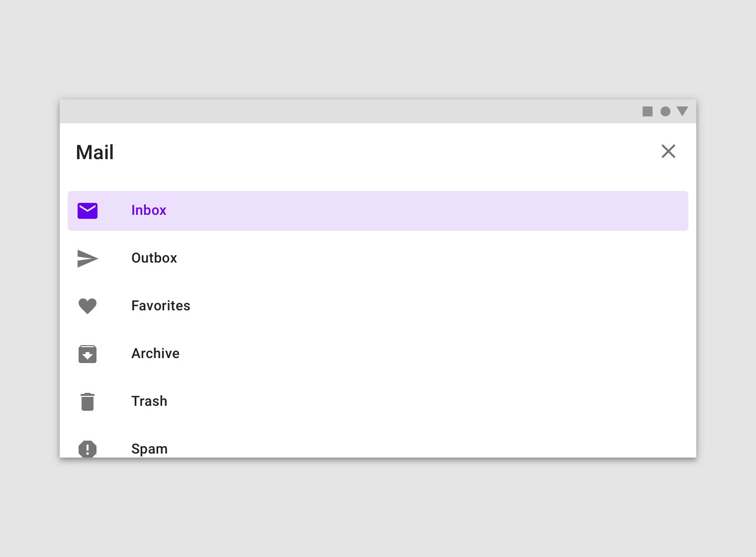Image resolution: width=756 pixels, height=557 pixels.
Task: Click the triangle icon in status bar
Action: [x=682, y=111]
